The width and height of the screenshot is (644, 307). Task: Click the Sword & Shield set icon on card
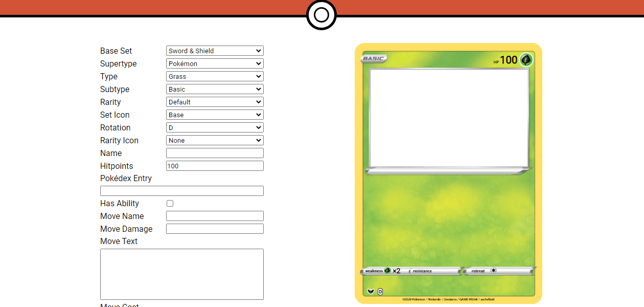370,292
